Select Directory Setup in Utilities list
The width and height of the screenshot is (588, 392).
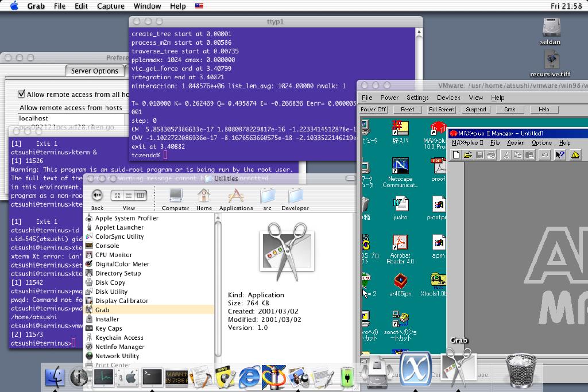click(150, 273)
